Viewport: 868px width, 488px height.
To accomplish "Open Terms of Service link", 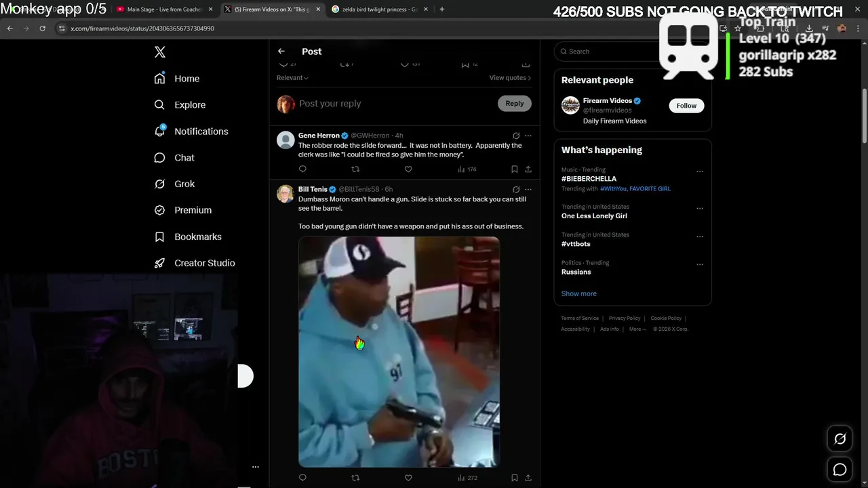I will point(580,319).
